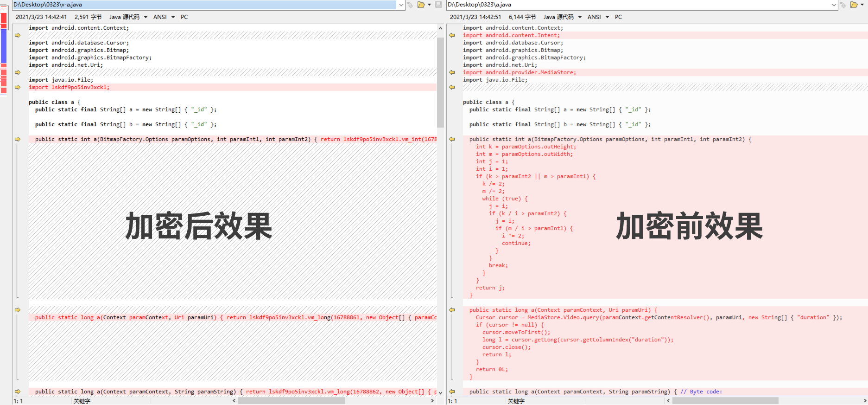Click copy-to-left arrow beside MediaStore import line

pos(452,72)
